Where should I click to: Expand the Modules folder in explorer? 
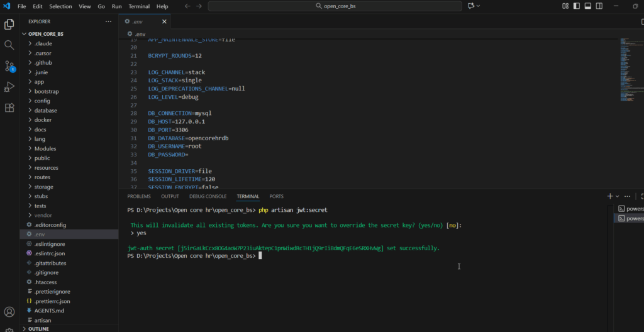click(x=45, y=148)
